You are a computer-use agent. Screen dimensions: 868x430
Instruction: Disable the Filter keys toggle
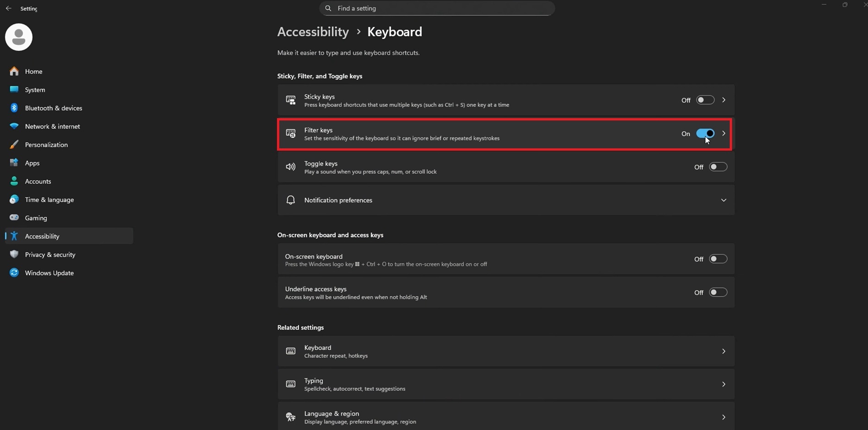click(705, 133)
